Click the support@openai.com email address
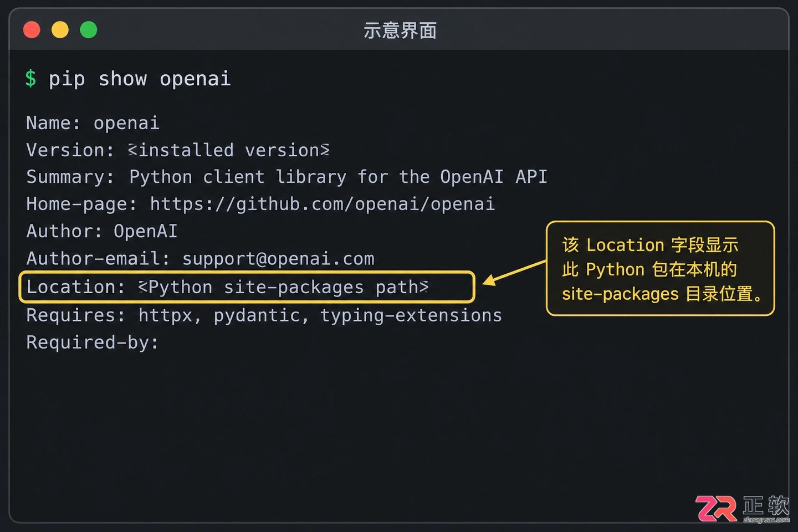The width and height of the screenshot is (798, 532). click(x=278, y=259)
